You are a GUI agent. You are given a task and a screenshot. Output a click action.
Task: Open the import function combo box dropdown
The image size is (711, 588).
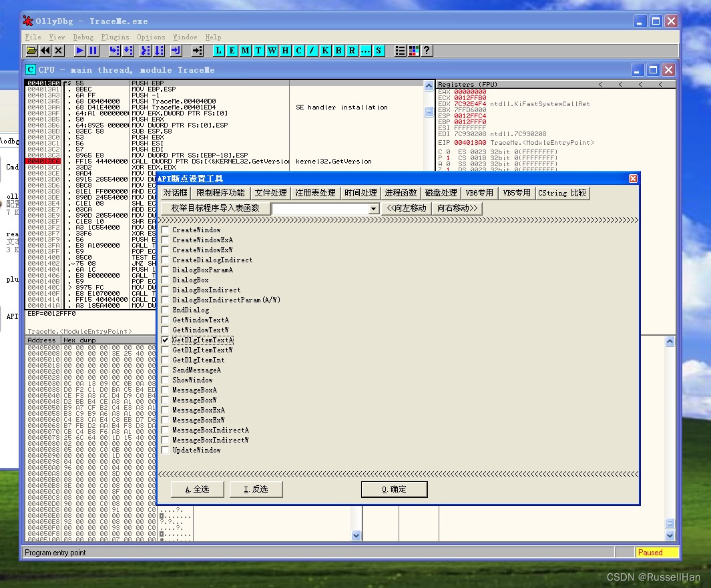tap(373, 208)
